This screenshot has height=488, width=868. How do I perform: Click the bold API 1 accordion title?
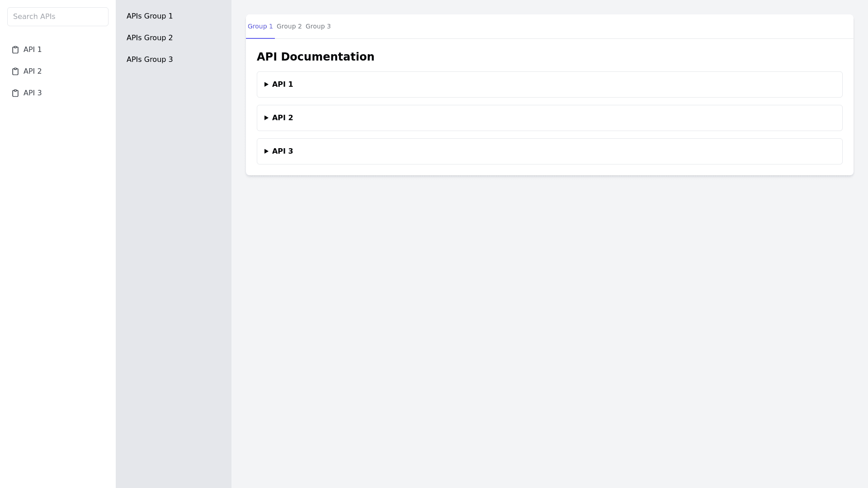click(x=283, y=84)
